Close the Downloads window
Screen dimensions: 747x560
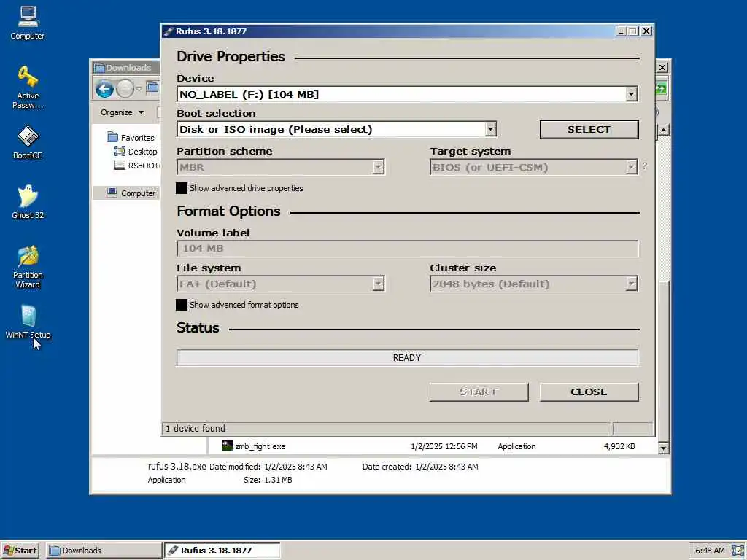click(662, 68)
